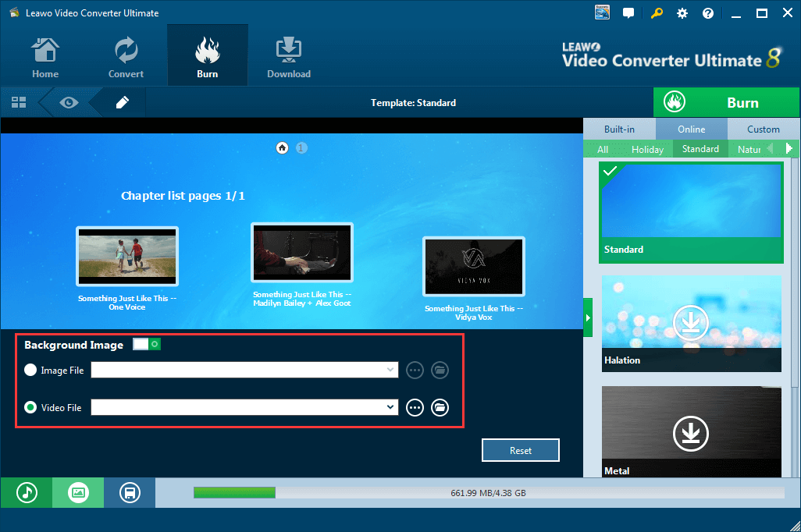Switch to the Burn module
The height and width of the screenshot is (532, 801).
click(x=208, y=55)
